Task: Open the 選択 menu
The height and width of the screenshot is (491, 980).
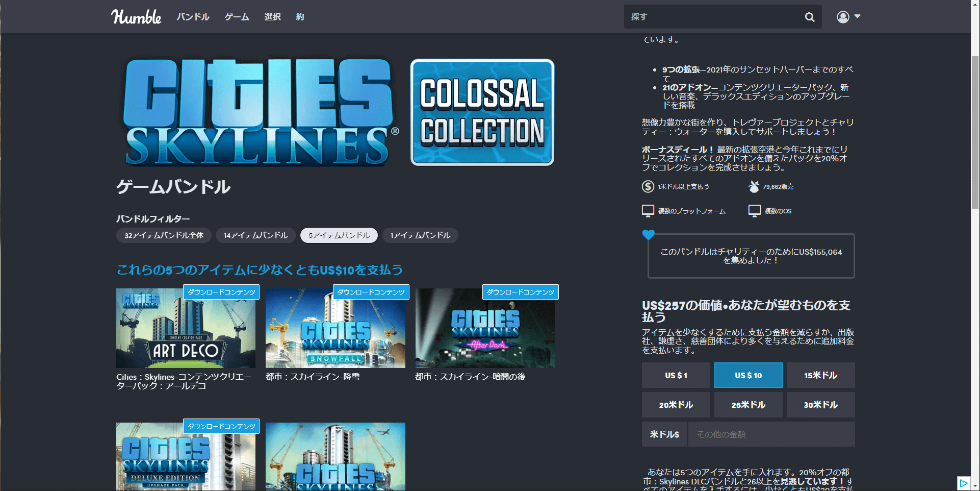Action: [272, 17]
